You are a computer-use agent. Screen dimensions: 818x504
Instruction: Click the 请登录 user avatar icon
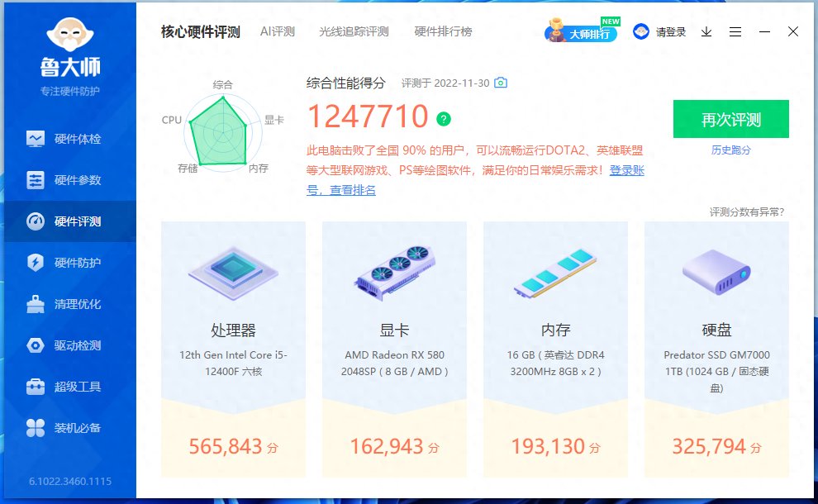tap(641, 32)
